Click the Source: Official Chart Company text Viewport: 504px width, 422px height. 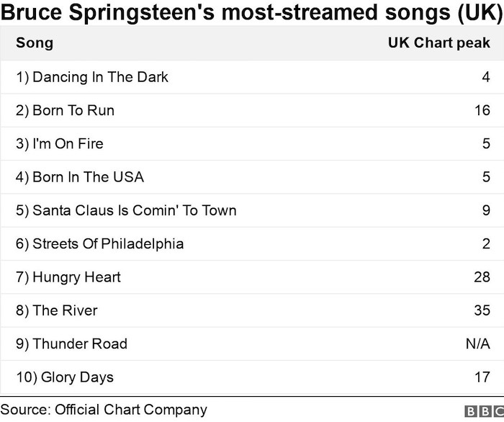pos(104,410)
